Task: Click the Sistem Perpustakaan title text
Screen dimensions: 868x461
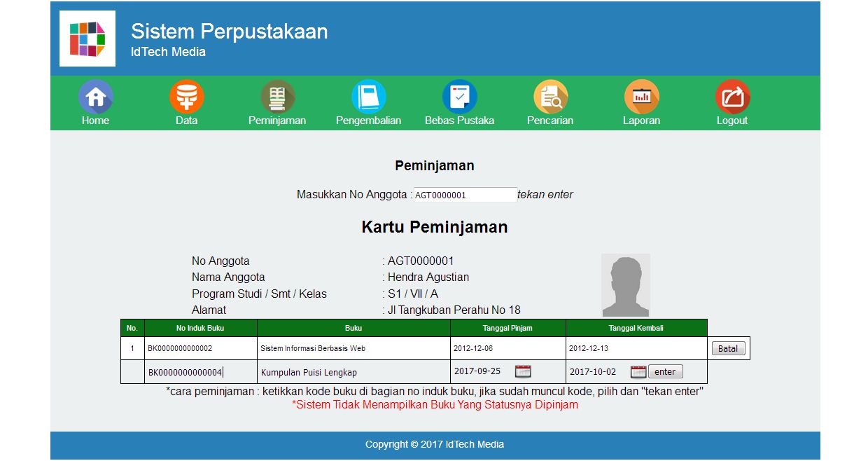Action: 230,32
